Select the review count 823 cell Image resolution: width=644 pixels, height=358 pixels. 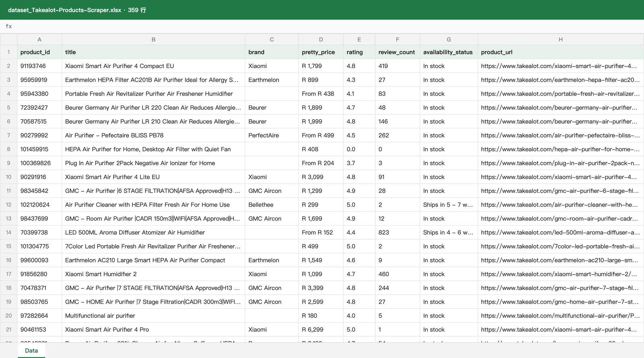[397, 232]
